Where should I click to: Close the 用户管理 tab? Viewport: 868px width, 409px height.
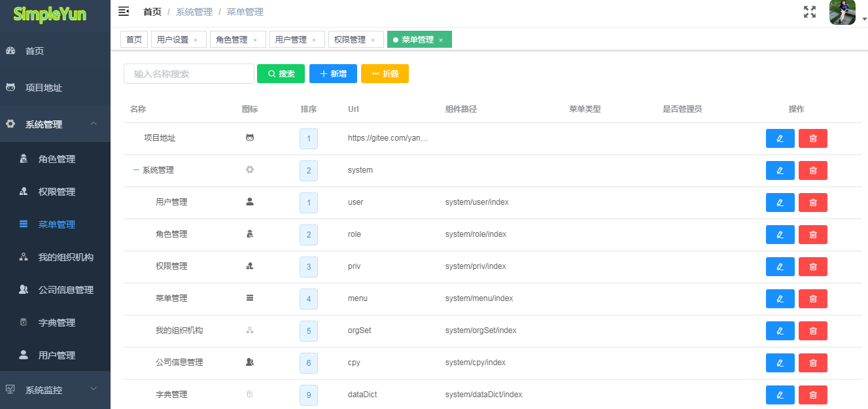coord(314,41)
